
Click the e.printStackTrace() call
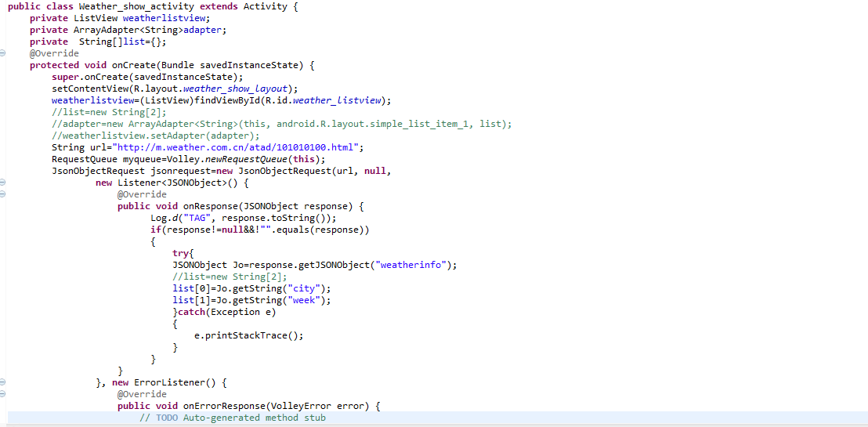(249, 335)
